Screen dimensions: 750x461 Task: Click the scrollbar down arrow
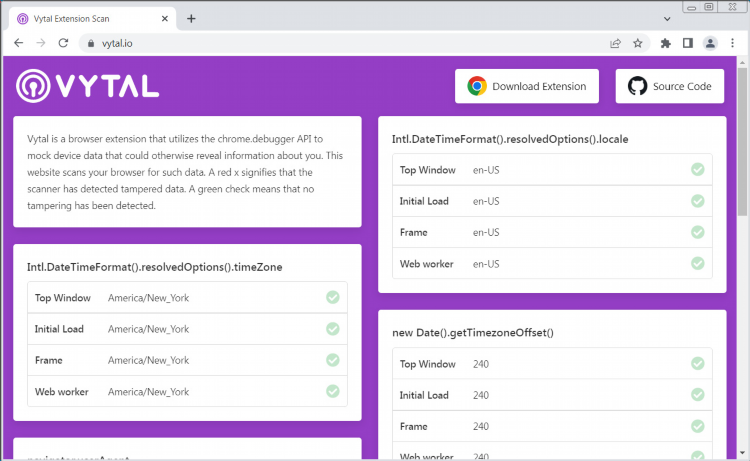(742, 453)
